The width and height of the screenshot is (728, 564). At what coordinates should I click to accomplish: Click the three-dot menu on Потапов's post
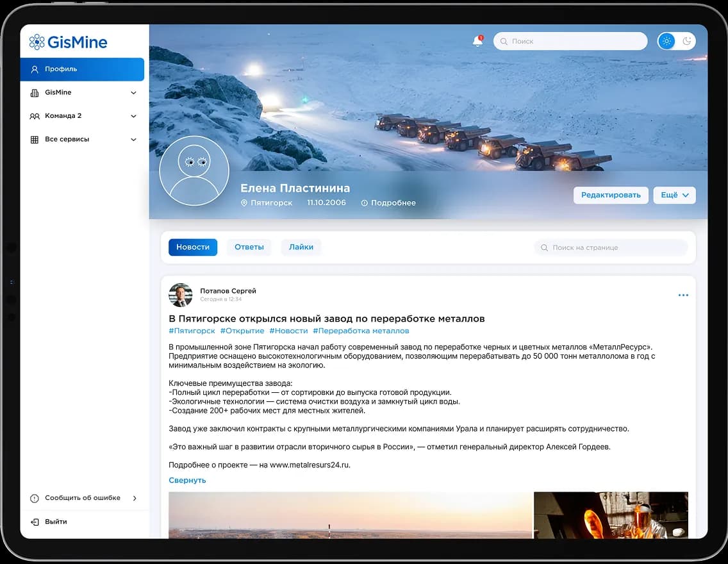[683, 295]
